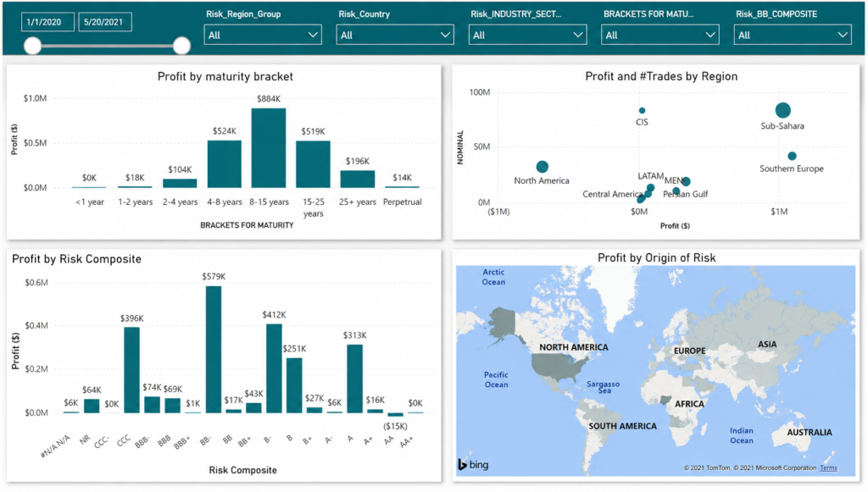Viewport: 868px width, 492px height.
Task: Click the United States on the map
Action: click(x=559, y=368)
